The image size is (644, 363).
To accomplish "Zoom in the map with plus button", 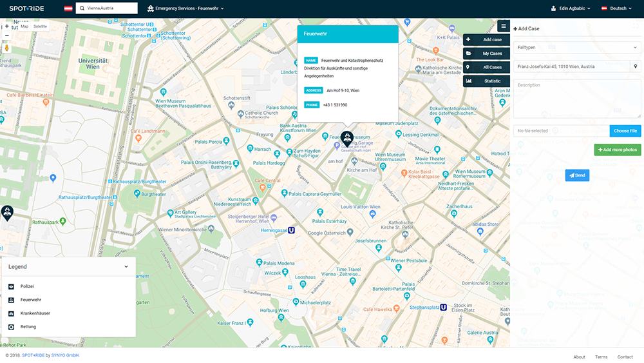I will [7, 26].
